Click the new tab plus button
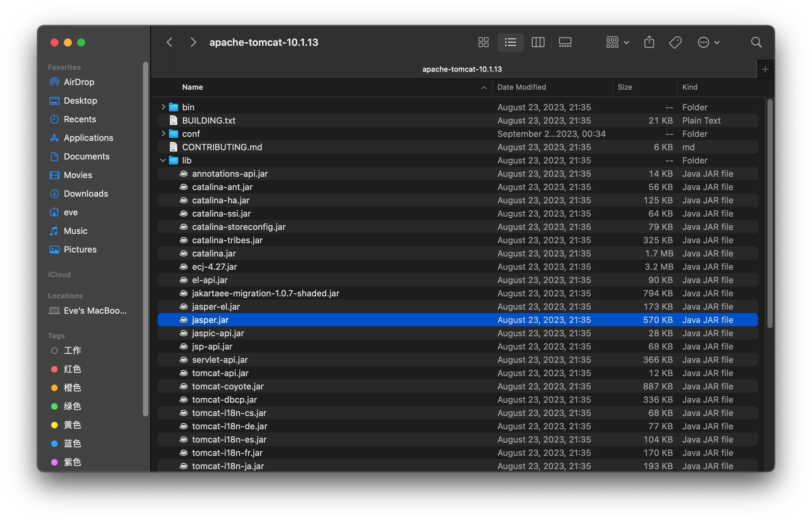Screen dimensions: 812x521 tap(765, 69)
